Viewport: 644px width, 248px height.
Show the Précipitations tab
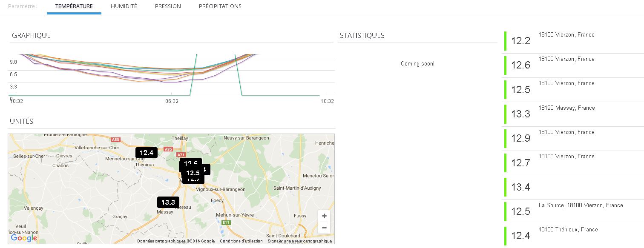(220, 6)
